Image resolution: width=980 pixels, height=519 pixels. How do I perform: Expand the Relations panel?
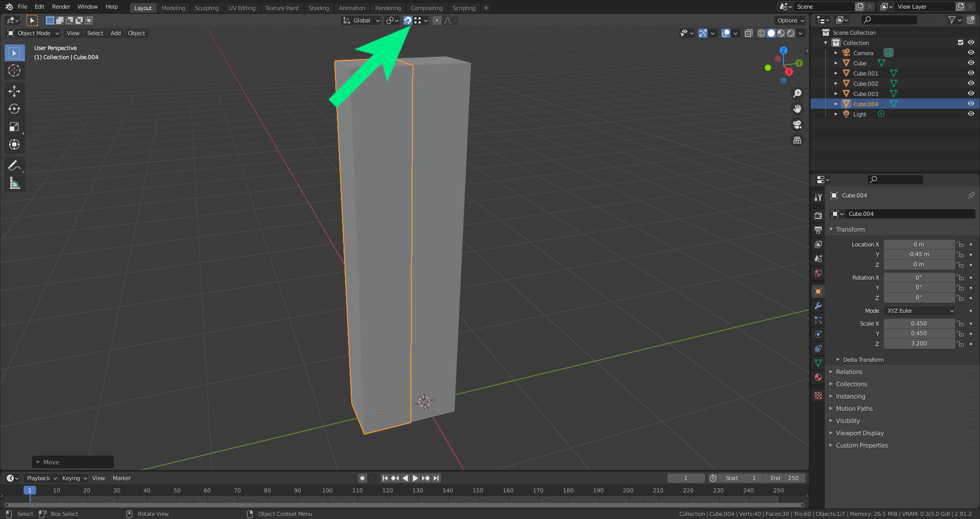[849, 372]
